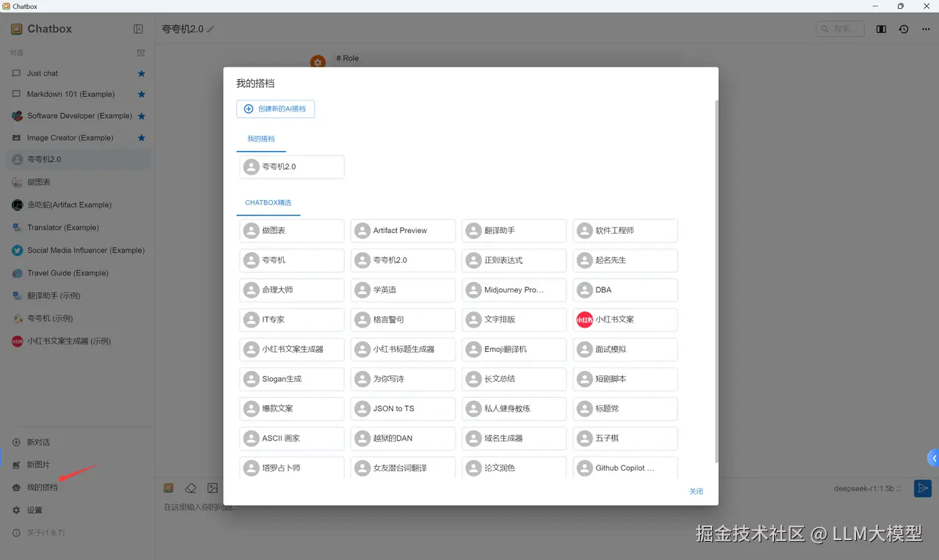Image resolution: width=939 pixels, height=560 pixels.
Task: Click the dialog's vertical scrollbar
Action: (x=716, y=282)
